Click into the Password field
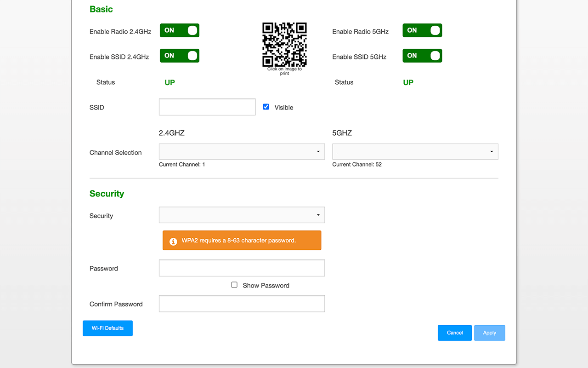The height and width of the screenshot is (368, 588). coord(242,268)
